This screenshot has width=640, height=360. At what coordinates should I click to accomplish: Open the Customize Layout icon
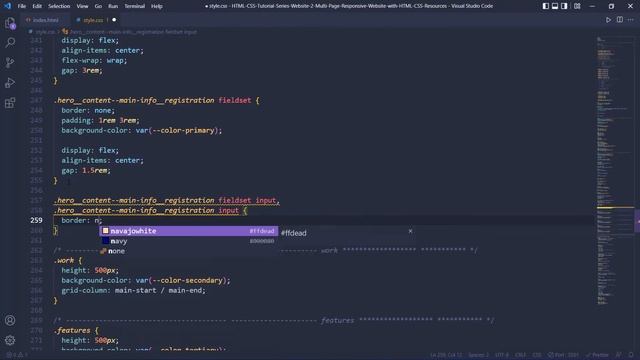tap(577, 6)
